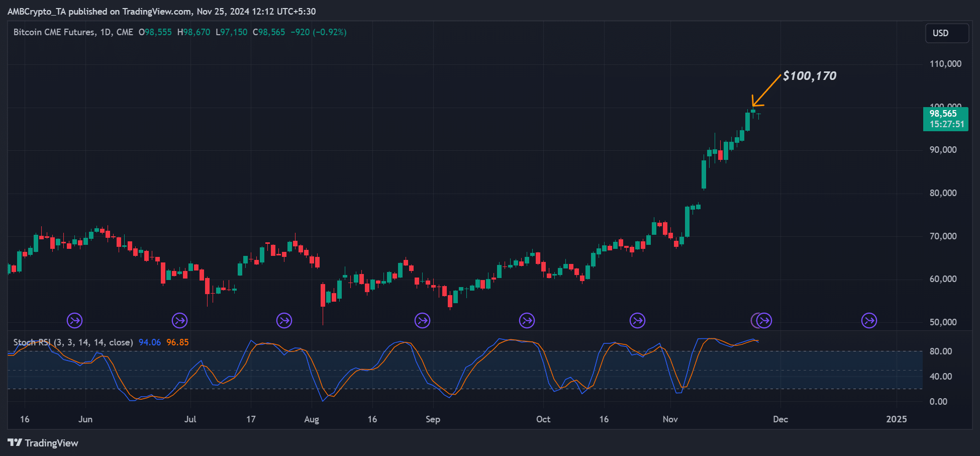
Task: Click the late-November futures rollover event marker
Action: (x=764, y=320)
